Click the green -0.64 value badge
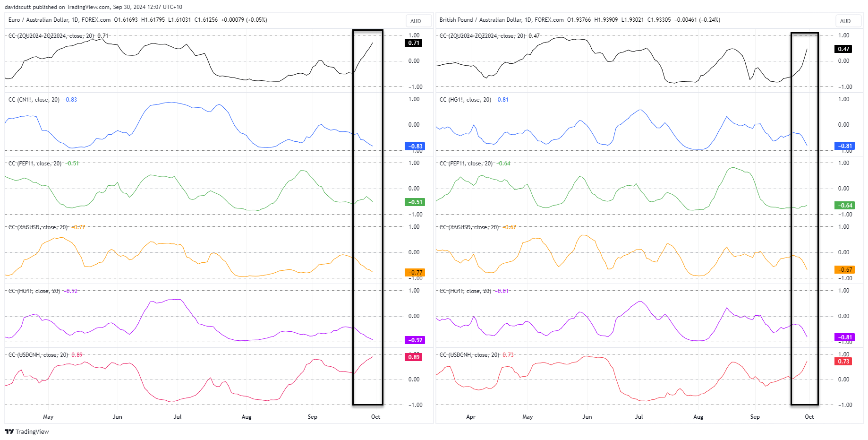Screen dimensions: 868x440 (x=845, y=206)
